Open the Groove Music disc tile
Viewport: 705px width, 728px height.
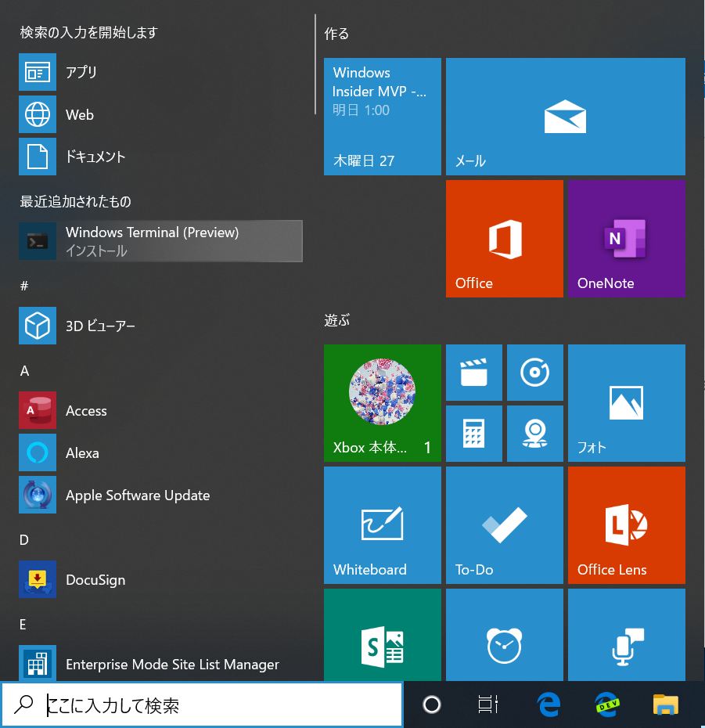[x=535, y=373]
